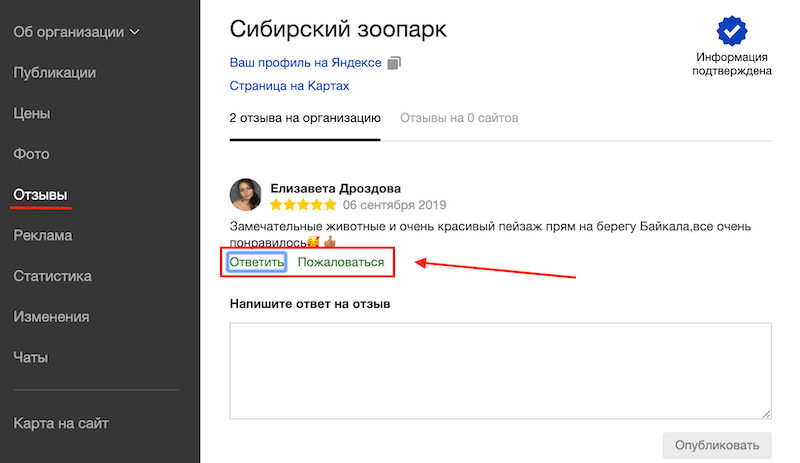Click Пожаловаться under the review
This screenshot has height=463, width=800.
click(341, 262)
